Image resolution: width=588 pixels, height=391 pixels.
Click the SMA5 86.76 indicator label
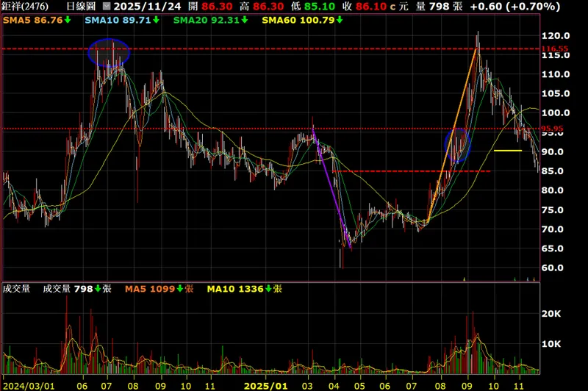point(32,20)
